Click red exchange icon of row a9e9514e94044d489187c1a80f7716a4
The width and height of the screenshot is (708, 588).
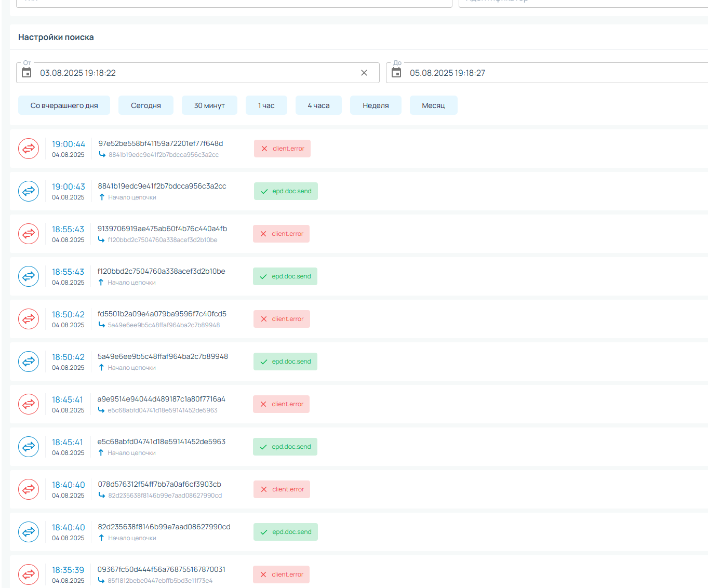click(x=29, y=404)
